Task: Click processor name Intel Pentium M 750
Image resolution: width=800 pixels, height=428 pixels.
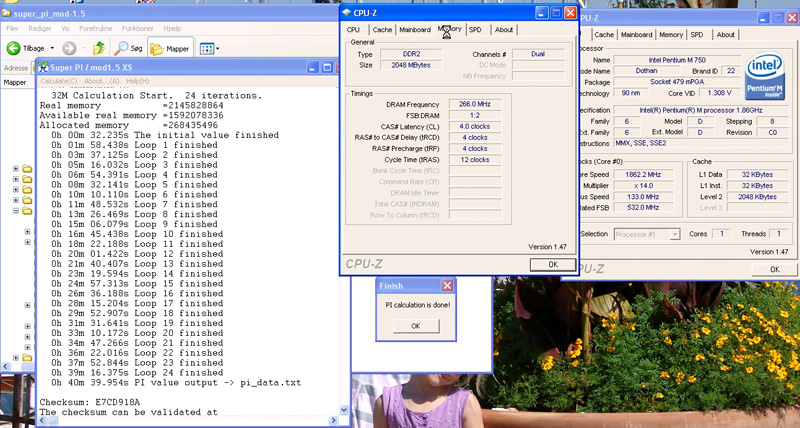Action: (x=677, y=60)
